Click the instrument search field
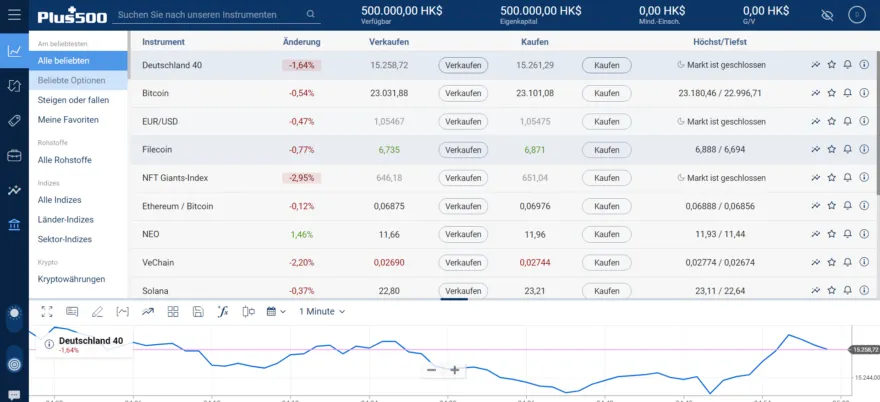880x402 pixels. (210, 15)
